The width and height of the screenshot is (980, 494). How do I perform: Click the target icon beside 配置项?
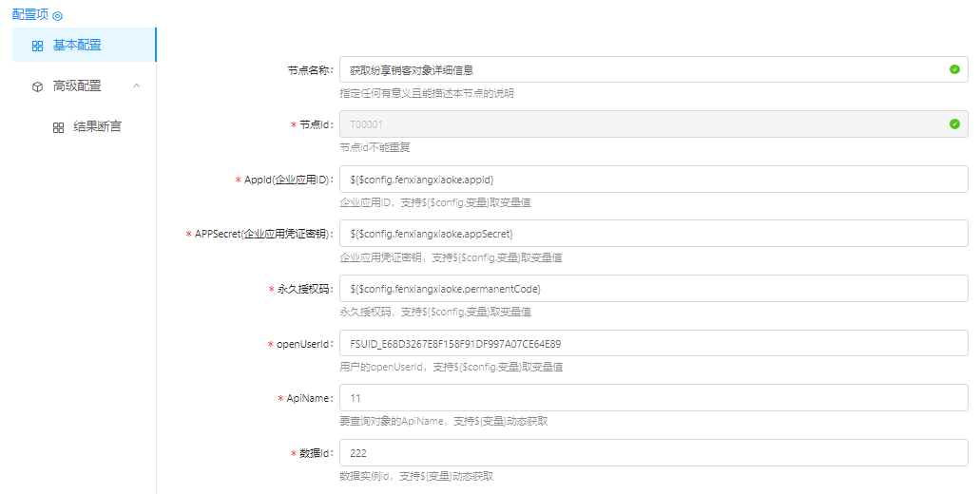click(57, 16)
